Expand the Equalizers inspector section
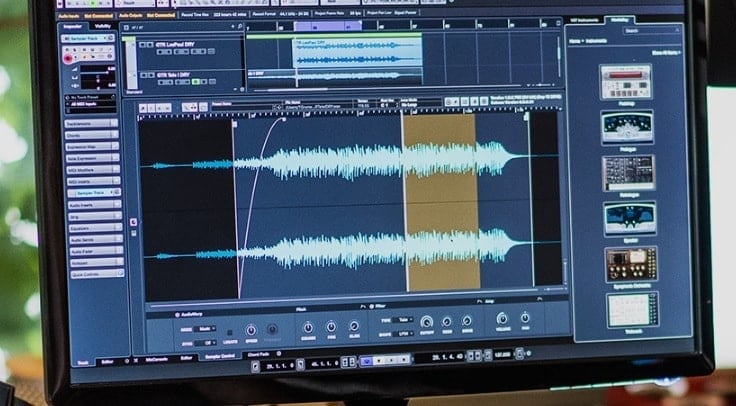Viewport: 736px width, 406px height. (95, 228)
